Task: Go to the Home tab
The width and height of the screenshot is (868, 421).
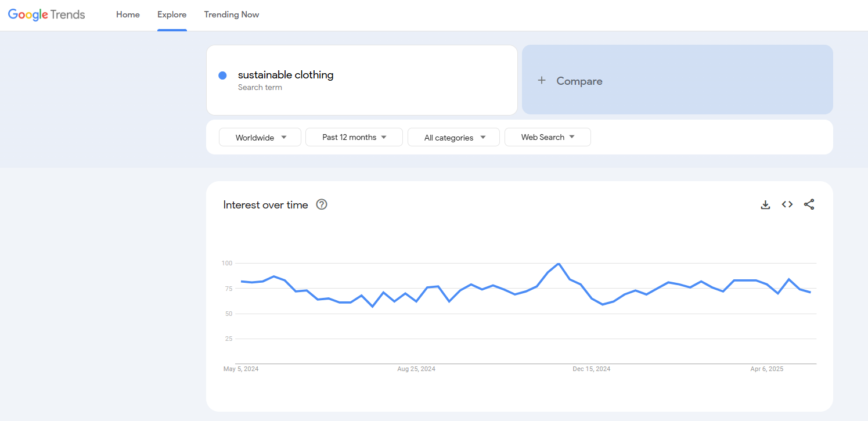Action: [128, 15]
